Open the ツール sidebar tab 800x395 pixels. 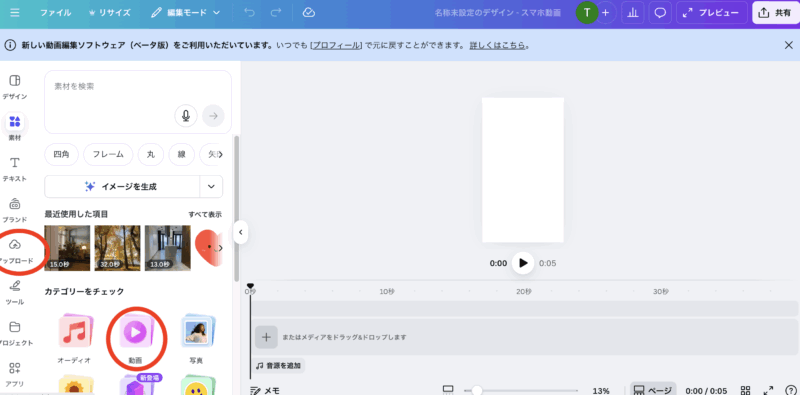(x=15, y=292)
